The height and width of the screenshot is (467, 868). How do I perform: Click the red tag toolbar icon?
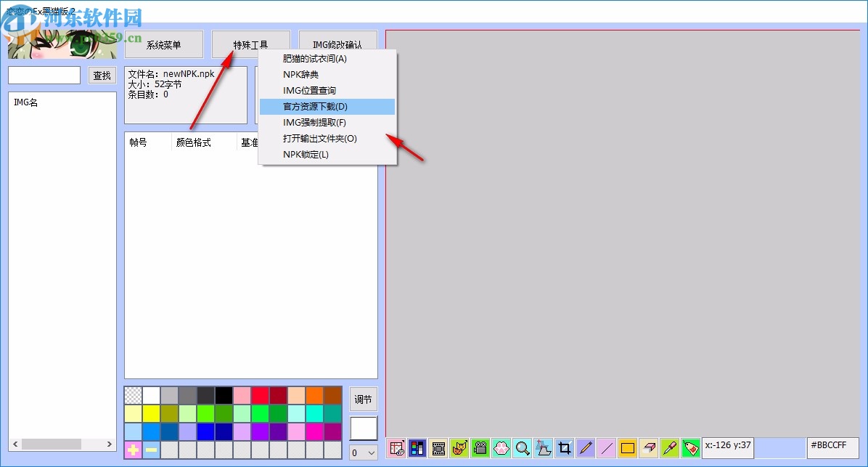pyautogui.click(x=690, y=447)
